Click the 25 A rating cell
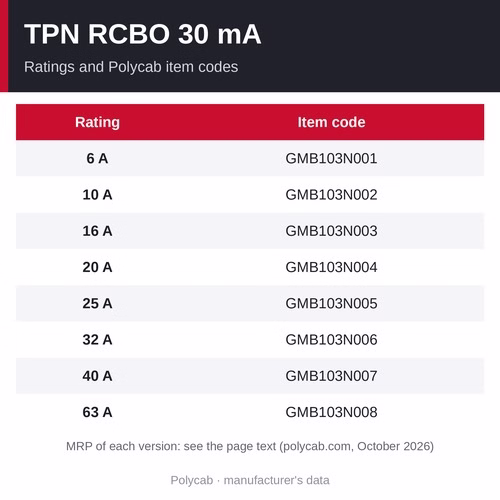500x500 pixels. pos(97,304)
